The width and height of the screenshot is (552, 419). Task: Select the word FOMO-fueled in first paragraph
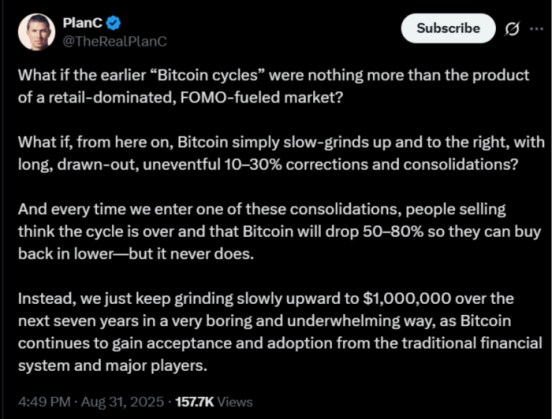coord(230,98)
